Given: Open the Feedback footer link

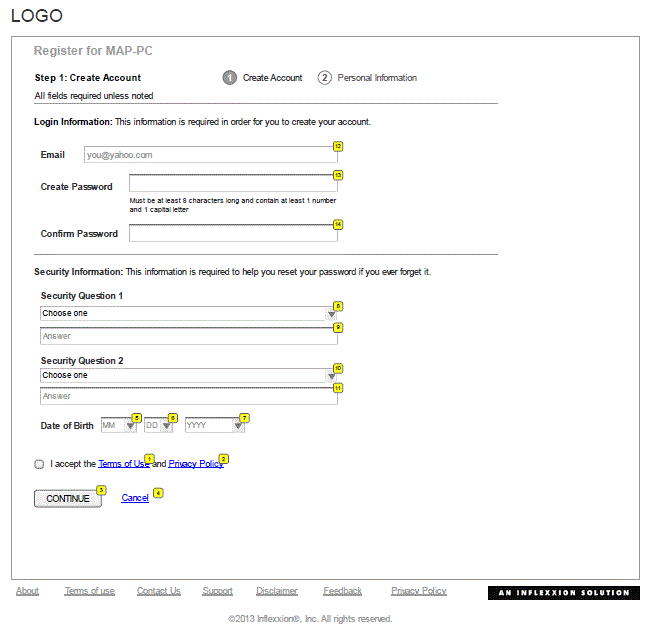Looking at the screenshot, I should pyautogui.click(x=342, y=591).
